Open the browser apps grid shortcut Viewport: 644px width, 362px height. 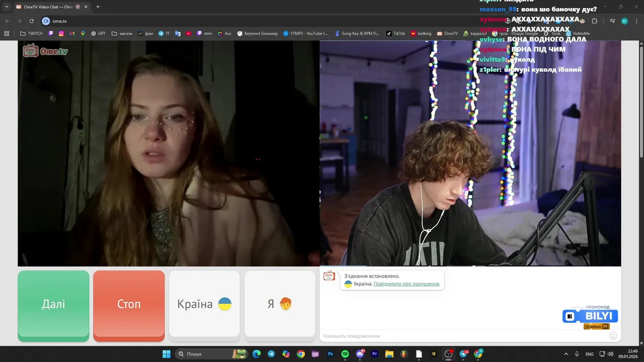(x=7, y=34)
